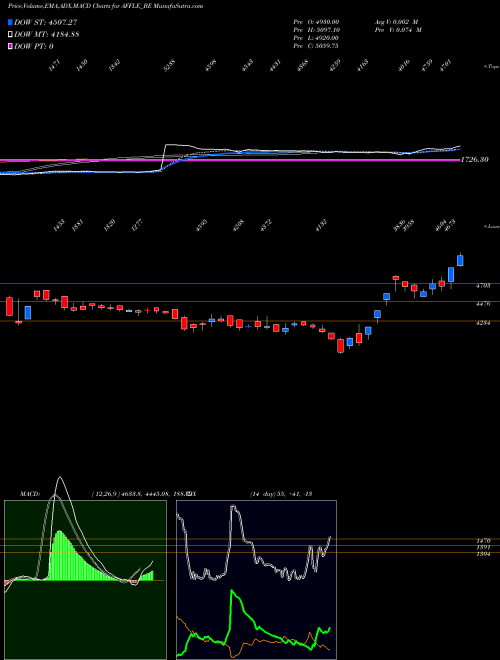Click the ADX indicator chart panel
The width and height of the screenshot is (500, 660).
click(x=256, y=580)
